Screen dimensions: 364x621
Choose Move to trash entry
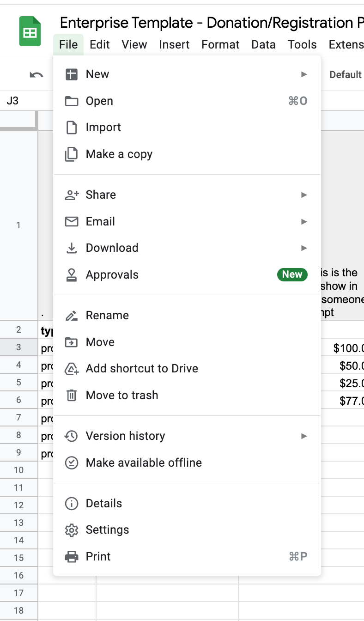click(187, 396)
